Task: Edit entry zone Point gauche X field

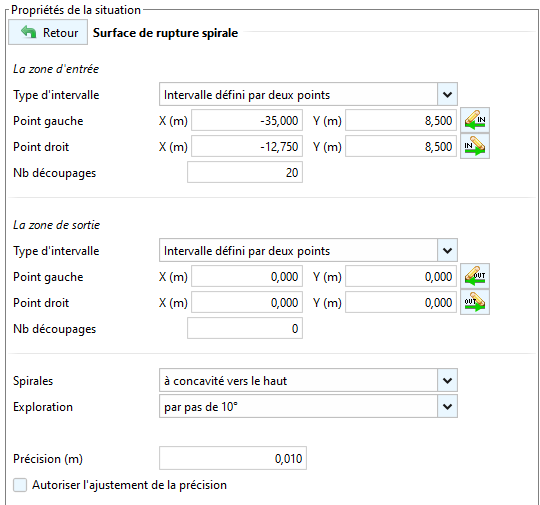Action: (247, 120)
